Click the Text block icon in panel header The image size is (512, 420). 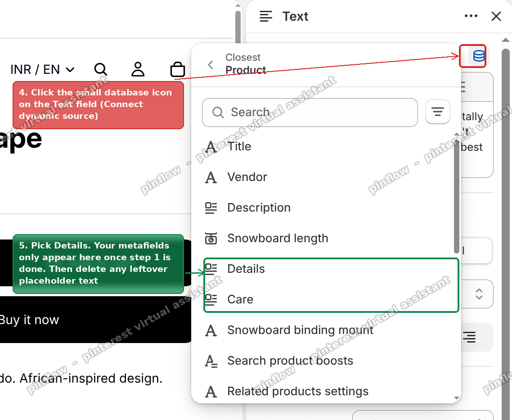tap(266, 16)
